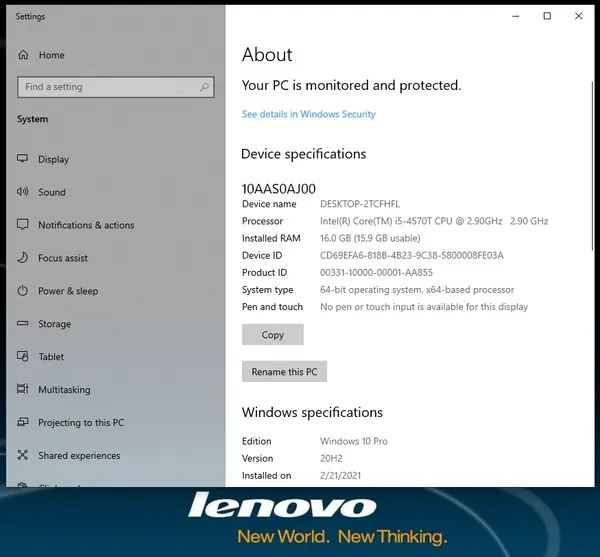Click the Sound speaker icon
The image size is (600, 557).
(23, 191)
